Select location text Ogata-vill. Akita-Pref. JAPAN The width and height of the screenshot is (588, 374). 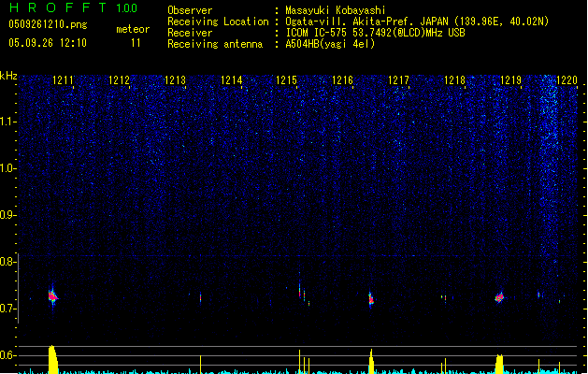pos(366,22)
